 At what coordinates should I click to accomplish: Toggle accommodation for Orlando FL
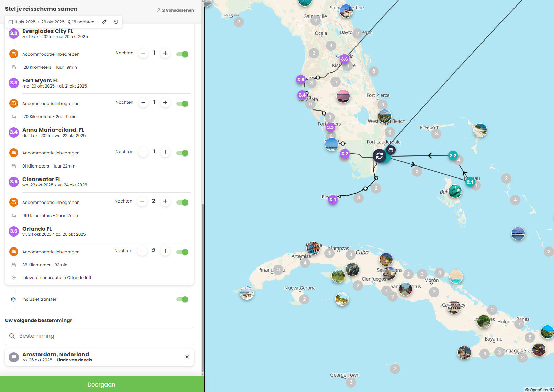click(x=182, y=252)
